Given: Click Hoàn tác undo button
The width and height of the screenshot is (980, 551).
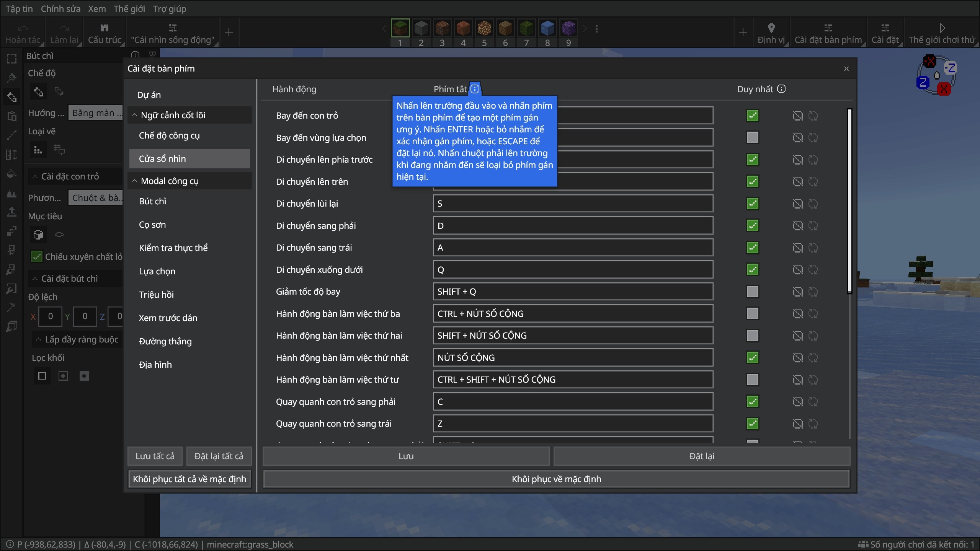Looking at the screenshot, I should (23, 33).
